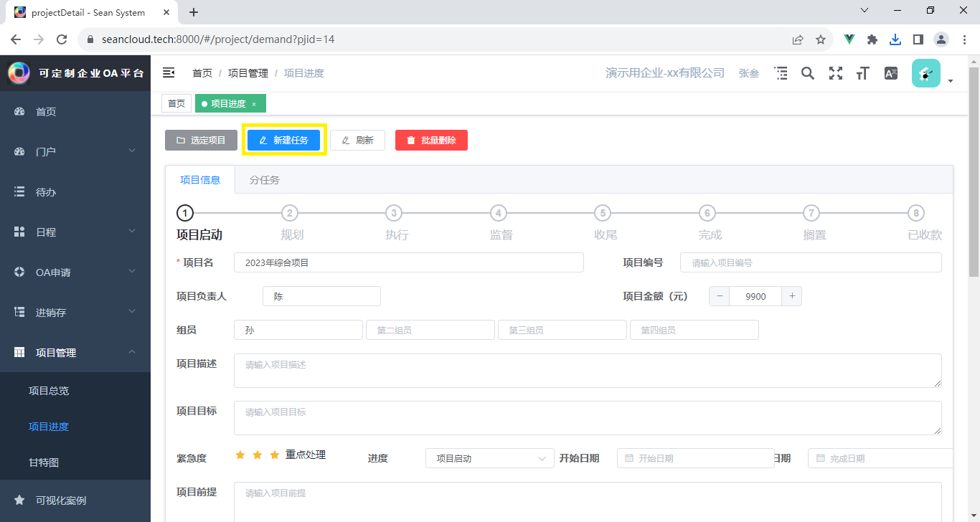Viewport: 980px width, 522px height.
Task: Collapse the sidebar with hamburger icon
Action: pyautogui.click(x=169, y=72)
